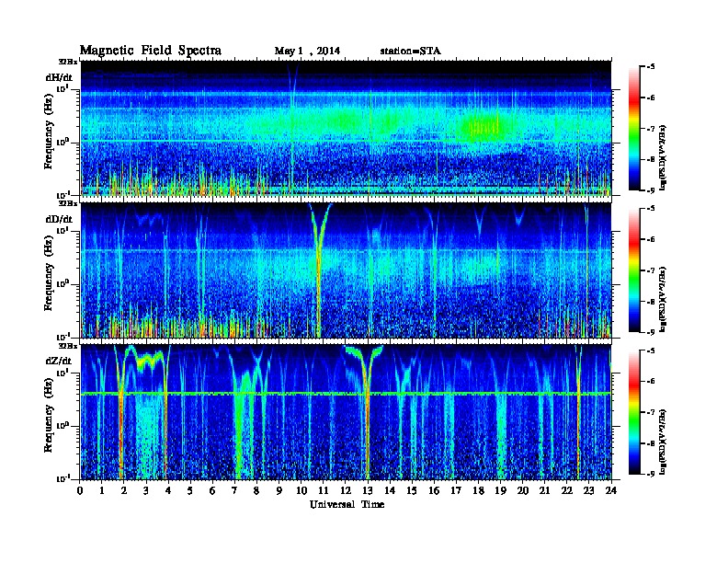Click the color scale bar beside dH/dt panel

point(634,128)
